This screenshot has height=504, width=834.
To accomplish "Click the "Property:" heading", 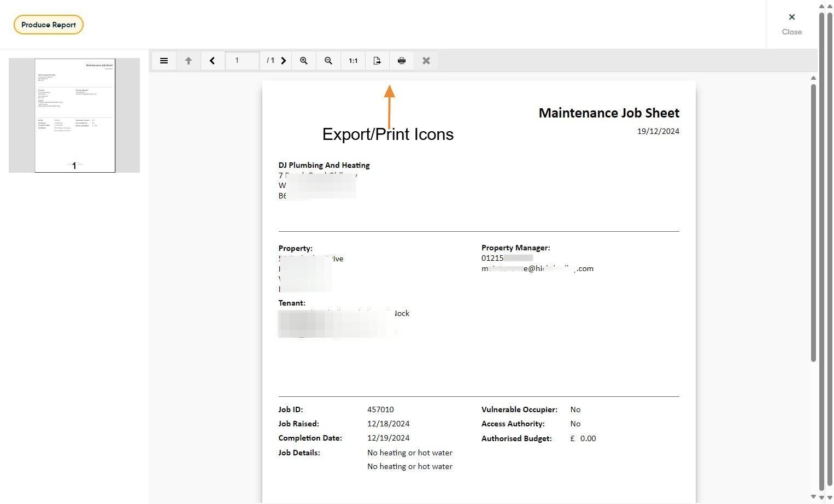I will coord(296,248).
